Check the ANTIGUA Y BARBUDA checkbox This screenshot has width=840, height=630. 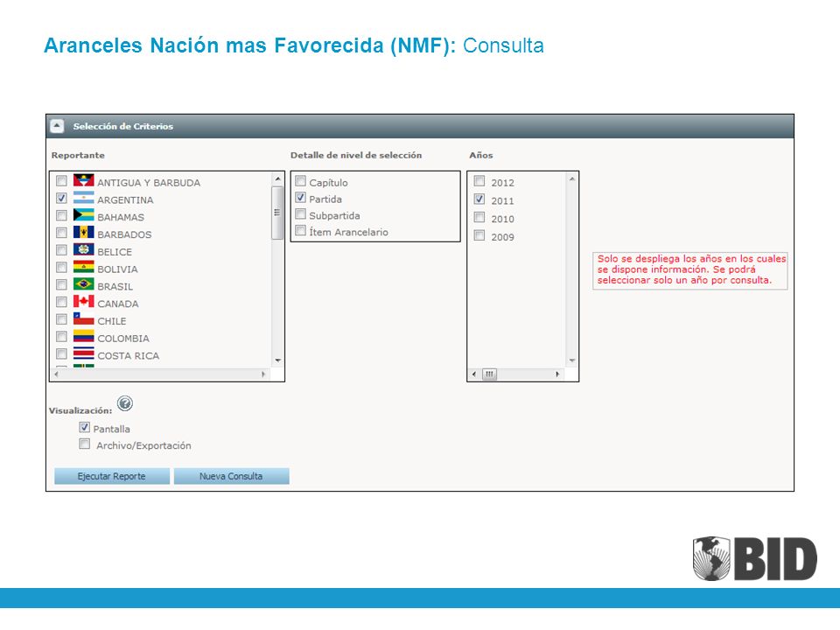[x=61, y=181]
